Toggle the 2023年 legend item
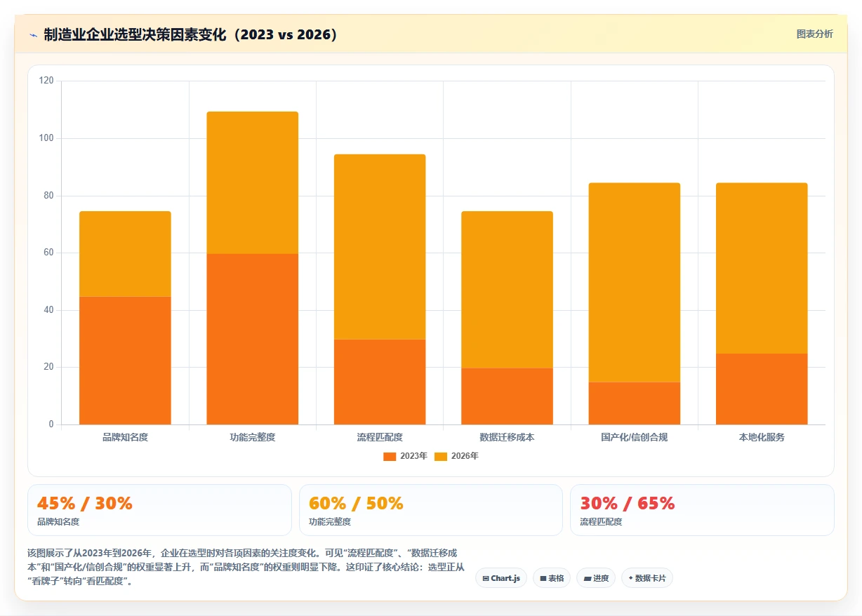 (405, 456)
